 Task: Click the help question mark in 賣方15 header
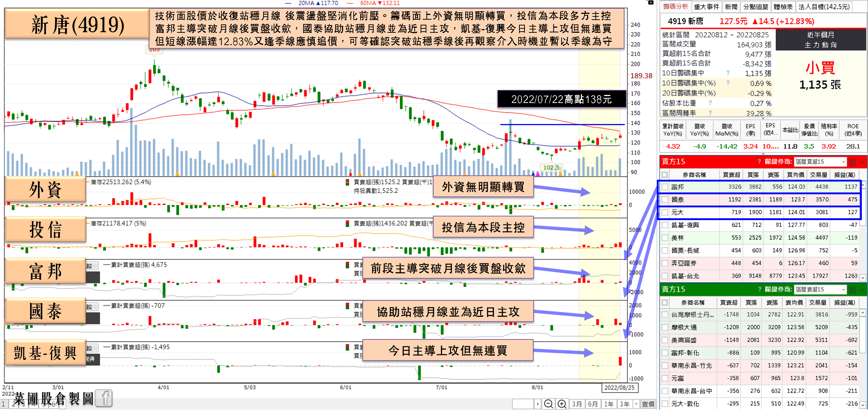(760, 289)
